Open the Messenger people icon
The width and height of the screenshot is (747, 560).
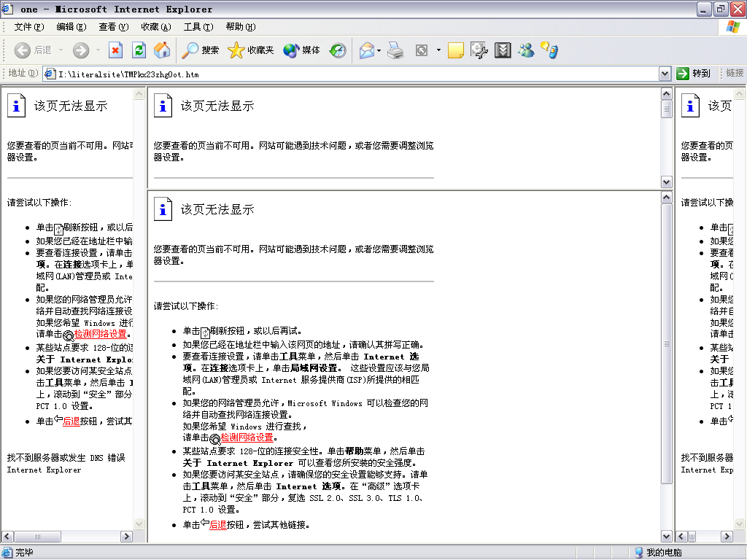(x=526, y=50)
